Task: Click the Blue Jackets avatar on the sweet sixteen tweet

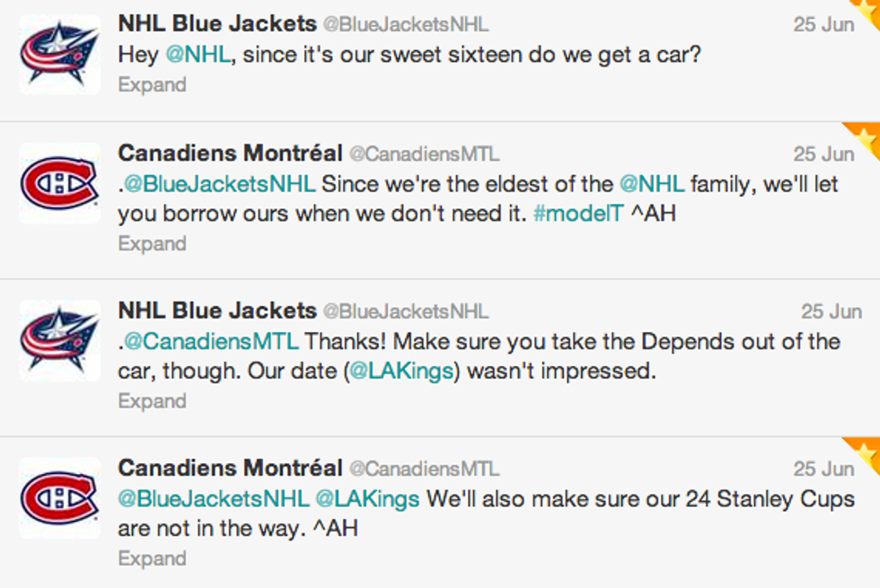Action: (59, 54)
